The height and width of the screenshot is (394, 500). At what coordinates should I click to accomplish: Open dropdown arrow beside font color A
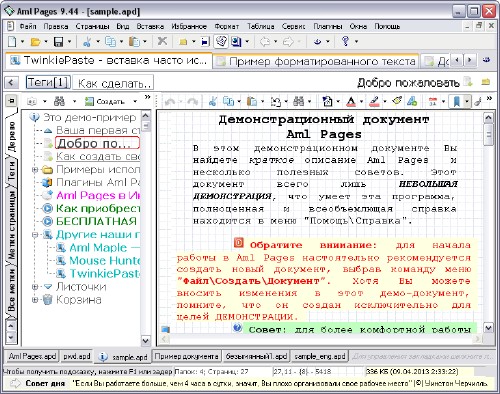point(361,102)
